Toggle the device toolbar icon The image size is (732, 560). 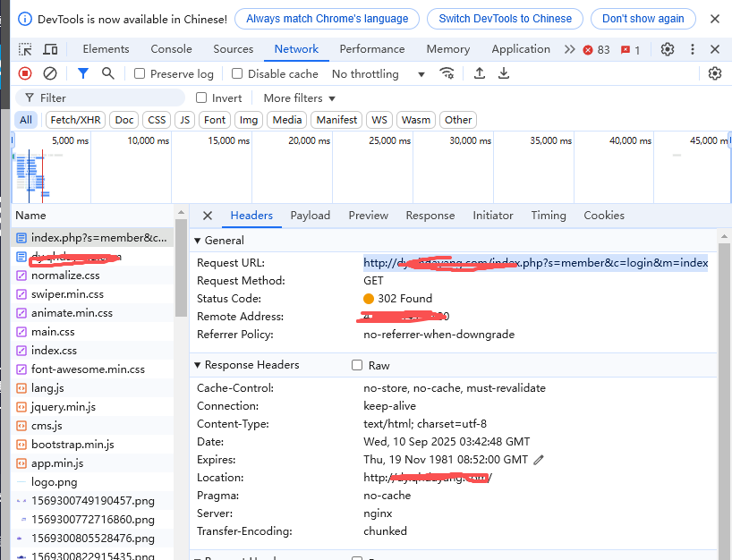[50, 49]
